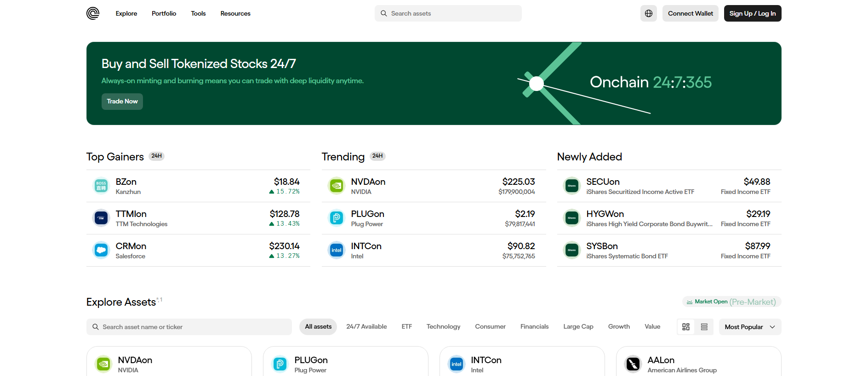Open the Explore menu
This screenshot has width=868, height=376.
tap(126, 13)
